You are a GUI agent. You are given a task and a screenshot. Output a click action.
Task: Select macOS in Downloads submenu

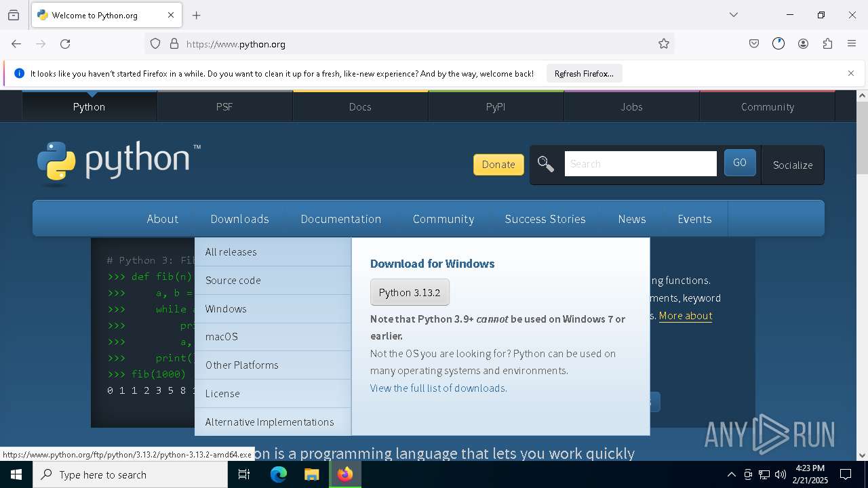click(x=273, y=337)
